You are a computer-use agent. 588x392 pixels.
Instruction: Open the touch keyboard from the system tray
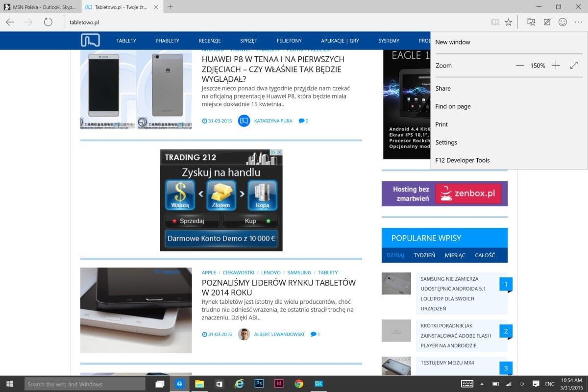[467, 384]
